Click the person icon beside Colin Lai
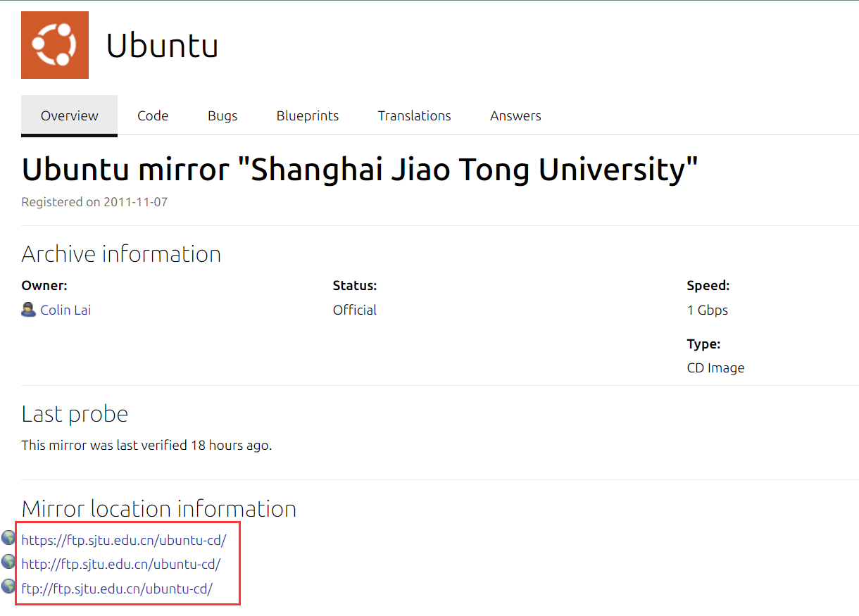Screen dimensions: 859x616 (29, 310)
